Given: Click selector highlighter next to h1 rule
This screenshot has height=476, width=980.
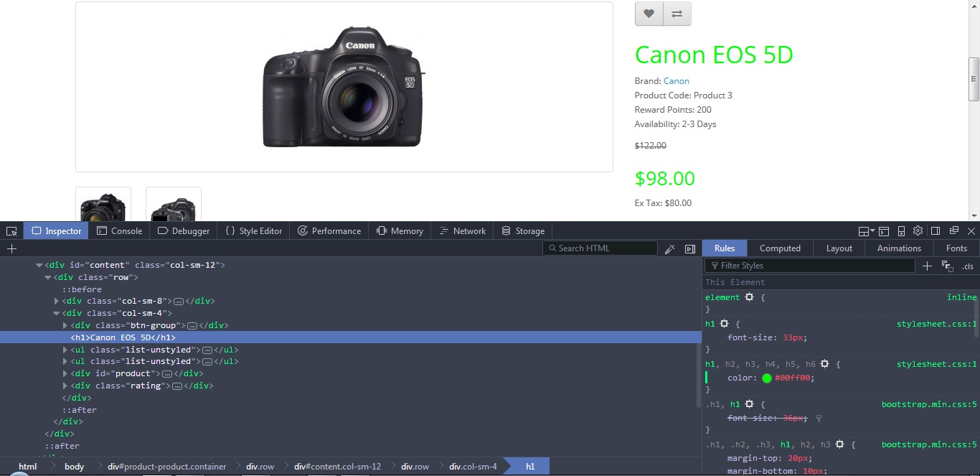Looking at the screenshot, I should 725,324.
